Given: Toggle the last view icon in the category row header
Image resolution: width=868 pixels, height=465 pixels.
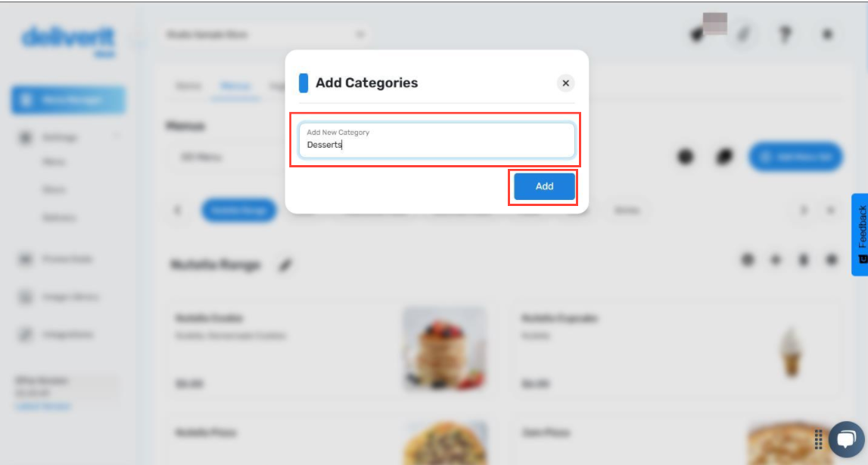Looking at the screenshot, I should tap(831, 260).
